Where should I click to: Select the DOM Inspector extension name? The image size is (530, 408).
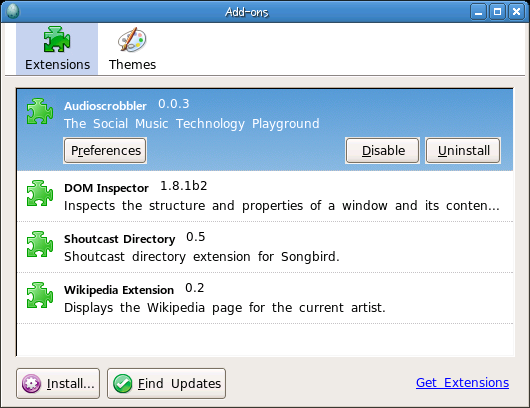point(106,188)
